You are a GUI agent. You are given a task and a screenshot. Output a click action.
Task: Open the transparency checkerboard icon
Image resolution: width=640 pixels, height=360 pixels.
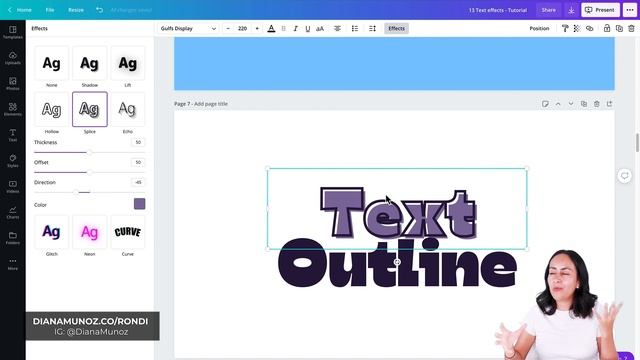tap(577, 29)
